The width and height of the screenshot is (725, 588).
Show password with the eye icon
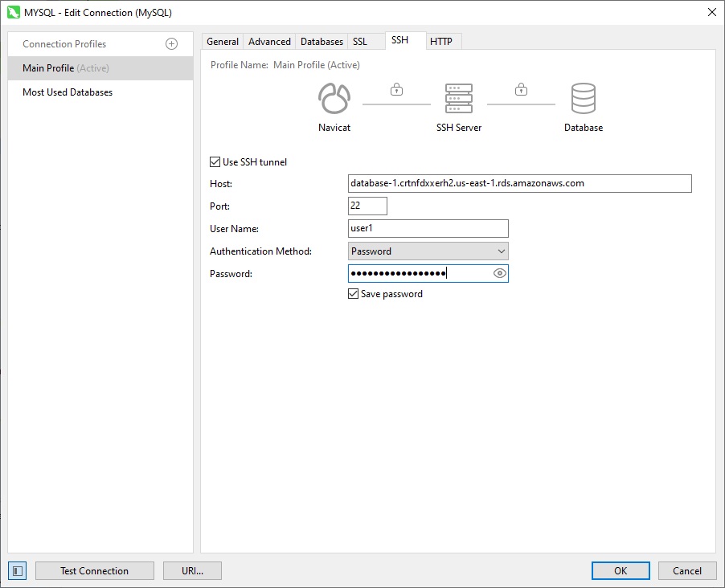click(x=499, y=273)
